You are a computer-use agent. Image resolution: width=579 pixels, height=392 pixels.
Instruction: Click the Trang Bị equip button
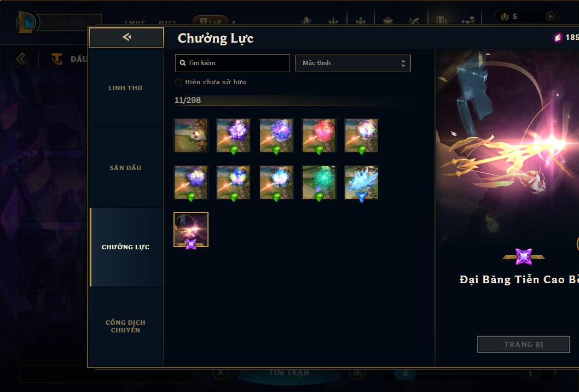click(523, 344)
